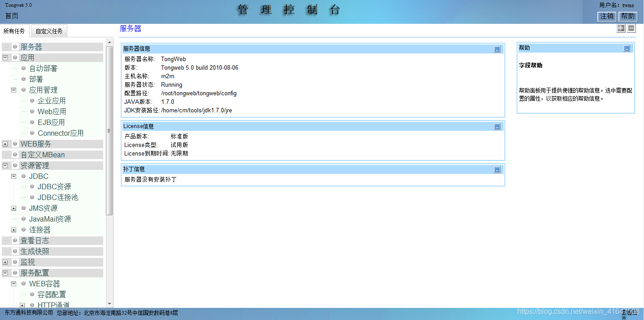The width and height of the screenshot is (644, 320).
Task: Open JDBC资源 in the tree
Action: click(x=54, y=187)
